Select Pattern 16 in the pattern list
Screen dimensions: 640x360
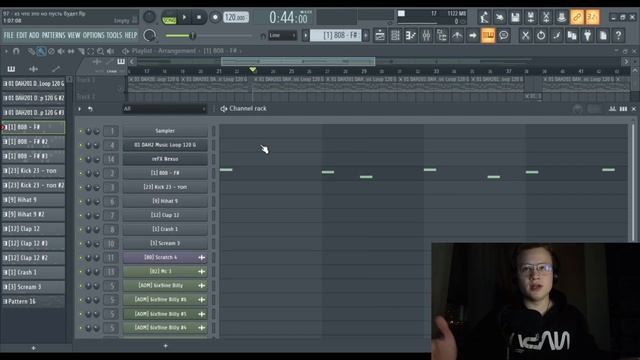(x=33, y=302)
